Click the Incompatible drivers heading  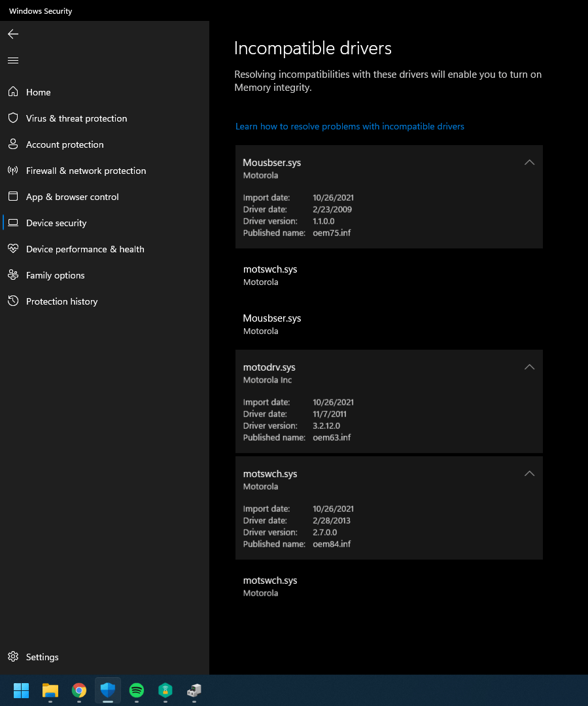click(x=313, y=48)
